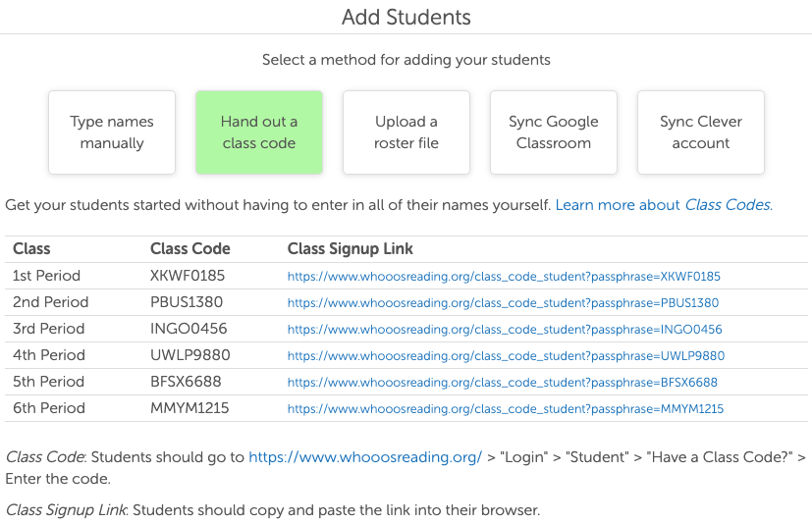Open 1st Period signup link XKWF0185
The image size is (812, 524).
tap(504, 277)
